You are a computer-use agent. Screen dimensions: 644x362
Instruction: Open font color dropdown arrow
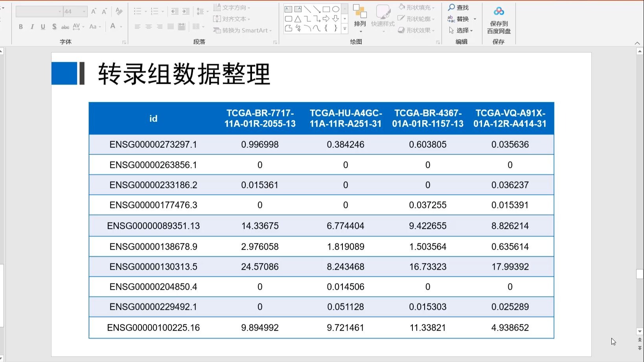pyautogui.click(x=121, y=27)
